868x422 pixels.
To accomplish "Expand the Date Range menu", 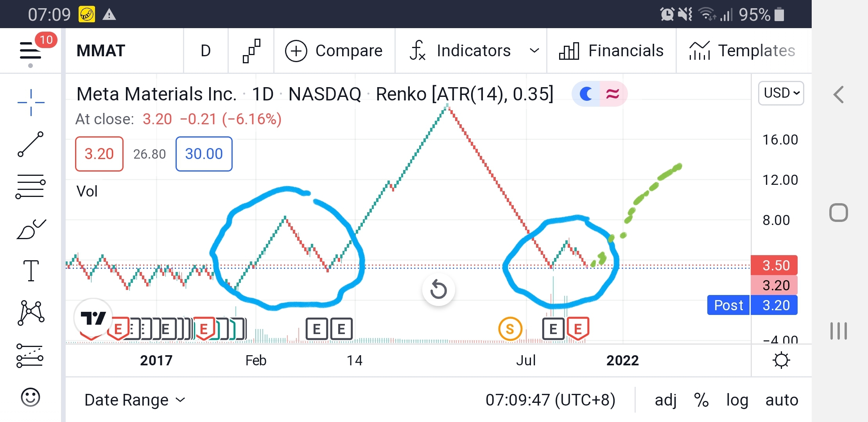I will (x=135, y=400).
